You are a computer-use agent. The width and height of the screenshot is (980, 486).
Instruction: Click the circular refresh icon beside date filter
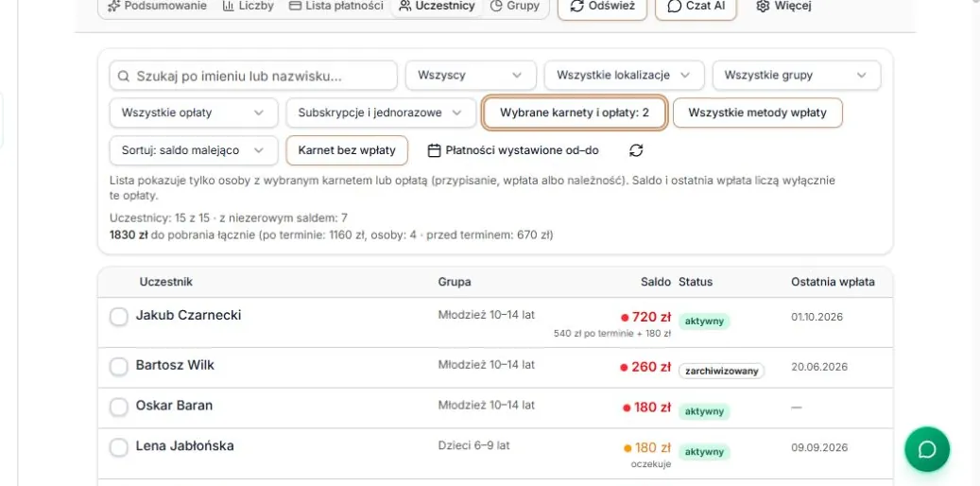[x=636, y=150]
